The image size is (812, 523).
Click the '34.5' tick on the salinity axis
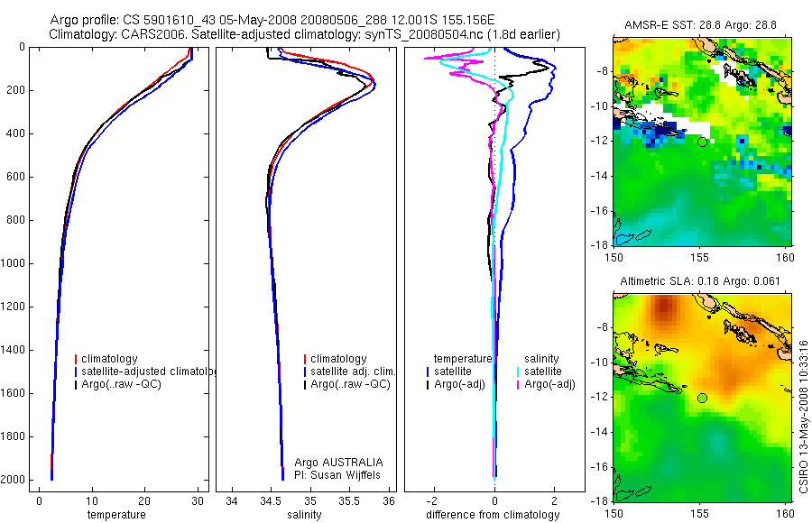click(271, 501)
